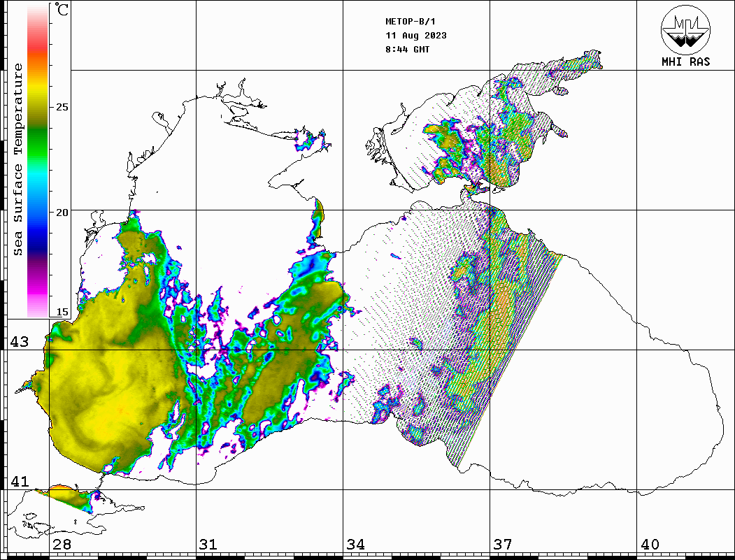The height and width of the screenshot is (560, 735).
Task: Click the latitude label '41'
Action: [19, 481]
